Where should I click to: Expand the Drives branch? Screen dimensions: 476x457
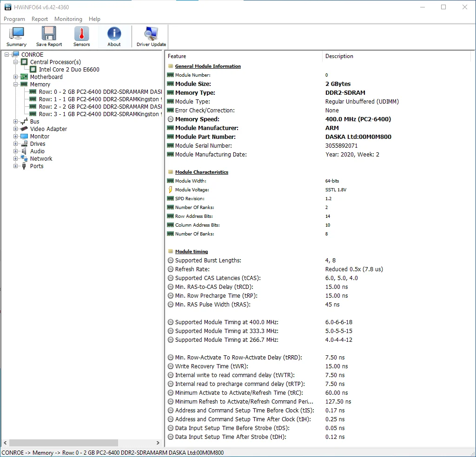pyautogui.click(x=15, y=144)
